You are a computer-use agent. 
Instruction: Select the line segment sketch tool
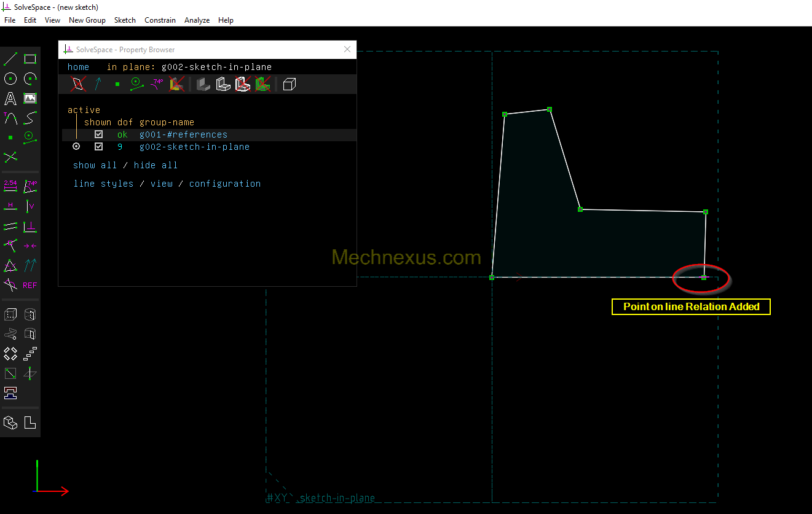pos(10,59)
